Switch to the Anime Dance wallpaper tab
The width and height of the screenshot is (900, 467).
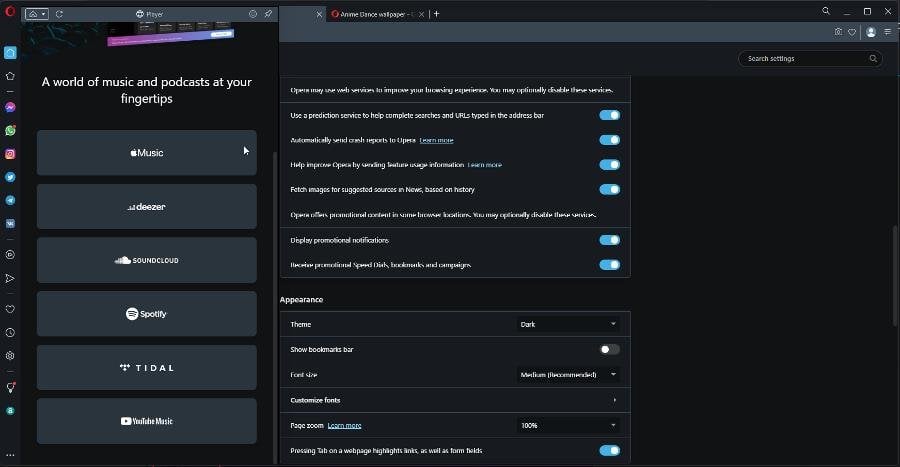point(376,14)
